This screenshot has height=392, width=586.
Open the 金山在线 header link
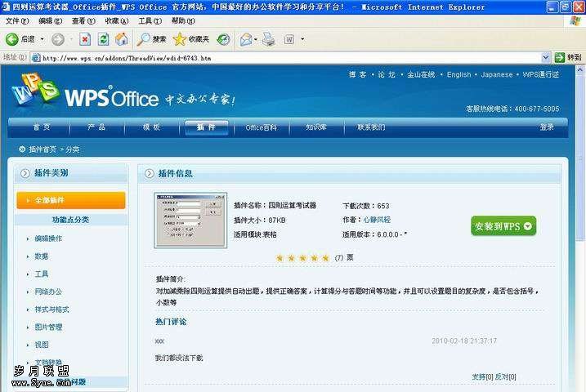421,74
